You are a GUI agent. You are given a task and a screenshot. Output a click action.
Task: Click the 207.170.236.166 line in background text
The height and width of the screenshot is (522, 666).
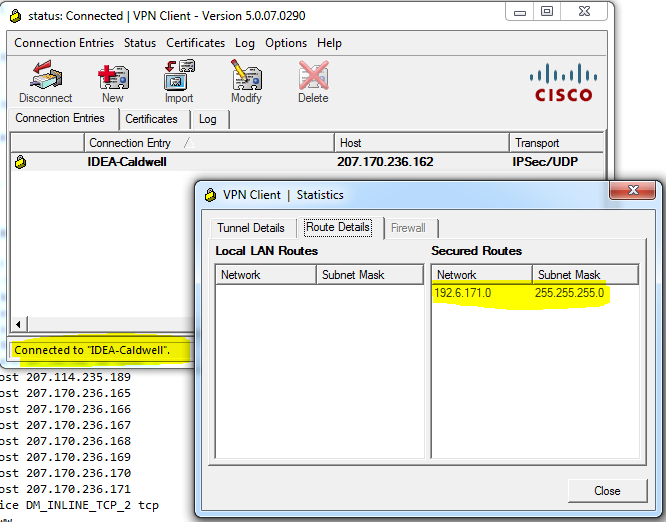[78, 409]
